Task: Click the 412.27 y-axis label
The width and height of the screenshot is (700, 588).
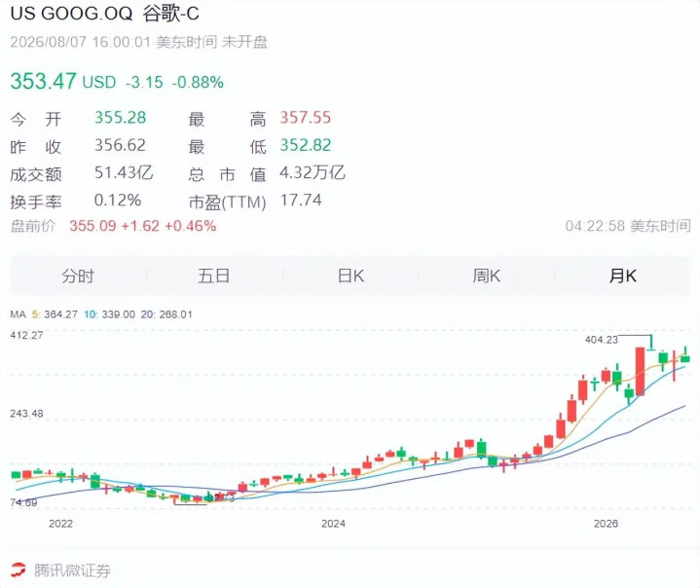Action: (27, 335)
